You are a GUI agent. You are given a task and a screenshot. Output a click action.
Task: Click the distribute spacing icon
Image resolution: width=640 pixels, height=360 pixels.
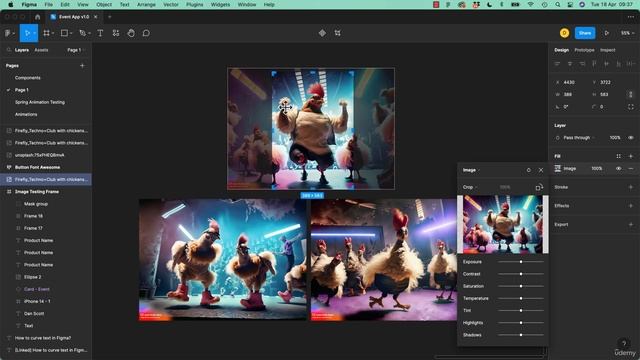[x=630, y=64]
